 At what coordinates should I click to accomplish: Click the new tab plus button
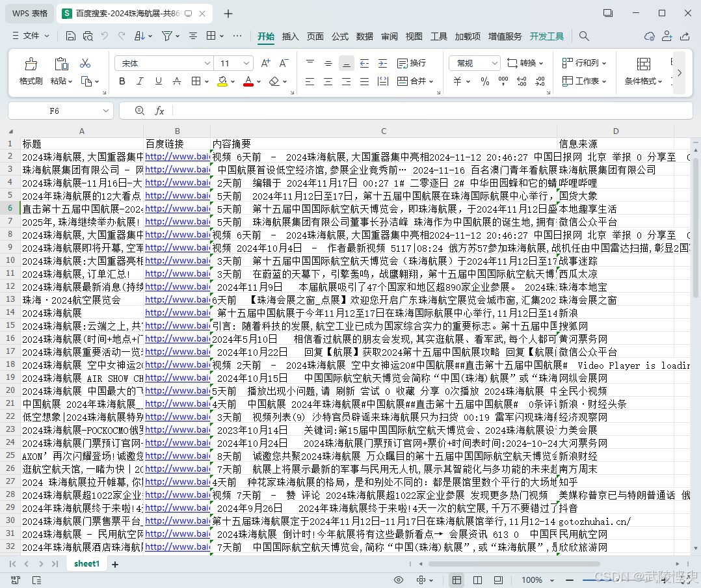pyautogui.click(x=228, y=14)
